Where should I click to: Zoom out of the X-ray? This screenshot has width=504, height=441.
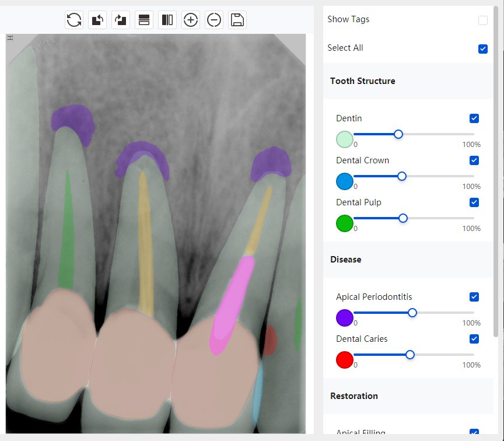pyautogui.click(x=214, y=20)
